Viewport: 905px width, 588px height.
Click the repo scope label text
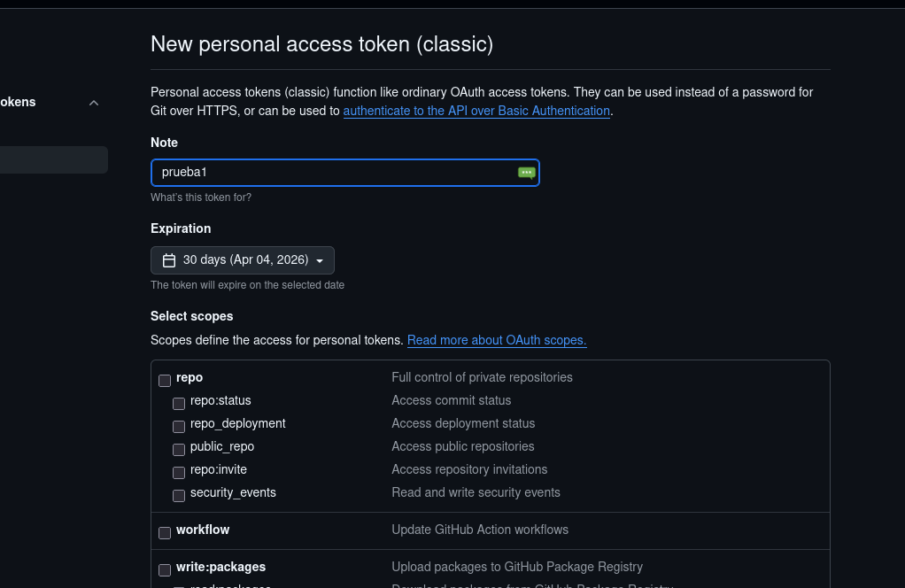pyautogui.click(x=189, y=376)
